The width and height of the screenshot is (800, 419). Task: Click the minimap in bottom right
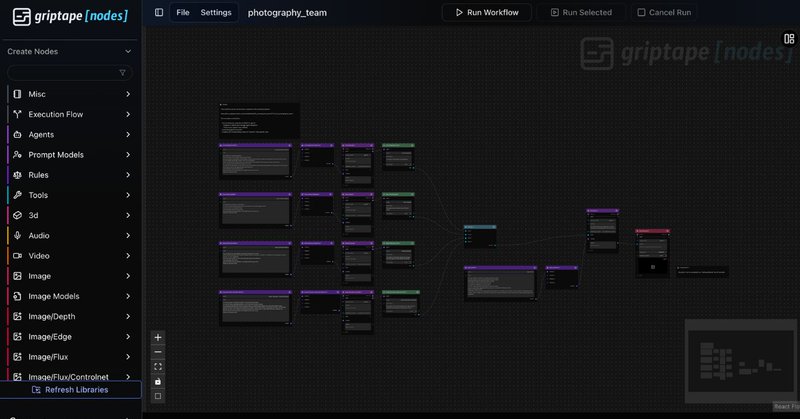coord(740,361)
